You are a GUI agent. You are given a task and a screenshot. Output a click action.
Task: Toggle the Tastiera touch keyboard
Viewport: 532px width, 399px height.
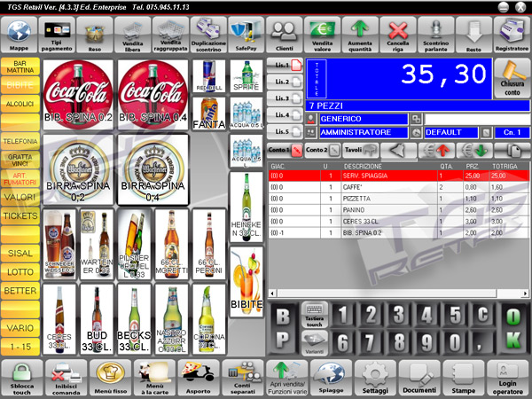[x=315, y=315]
